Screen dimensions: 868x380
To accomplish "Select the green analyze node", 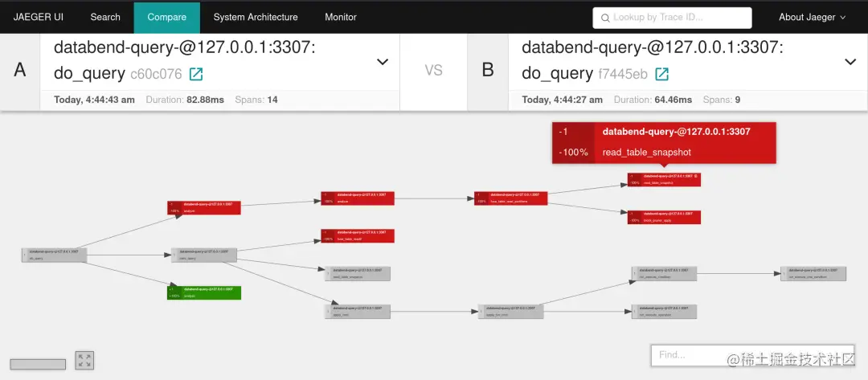I will pyautogui.click(x=203, y=292).
